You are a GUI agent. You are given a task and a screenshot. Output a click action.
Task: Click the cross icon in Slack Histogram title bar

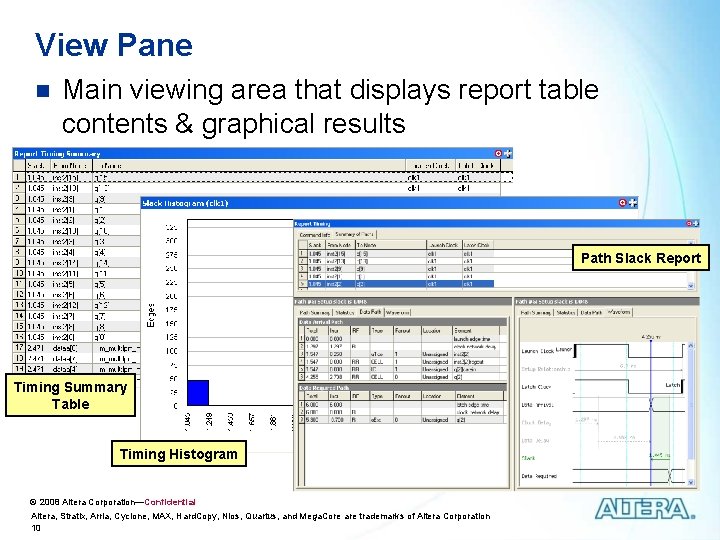633,202
